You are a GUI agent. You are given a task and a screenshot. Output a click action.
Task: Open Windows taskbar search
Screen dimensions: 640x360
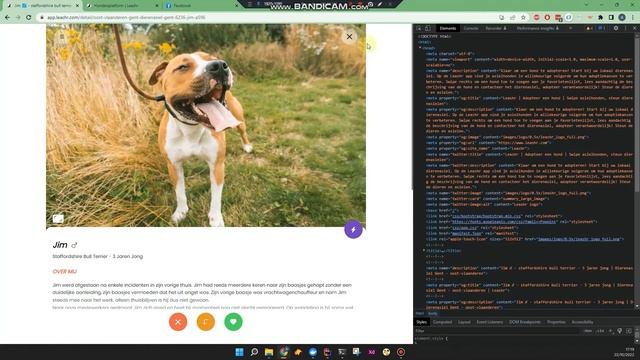(x=254, y=352)
